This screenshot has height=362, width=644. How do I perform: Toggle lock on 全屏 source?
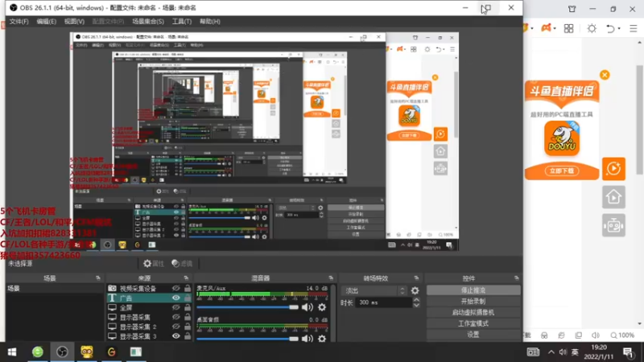188,307
